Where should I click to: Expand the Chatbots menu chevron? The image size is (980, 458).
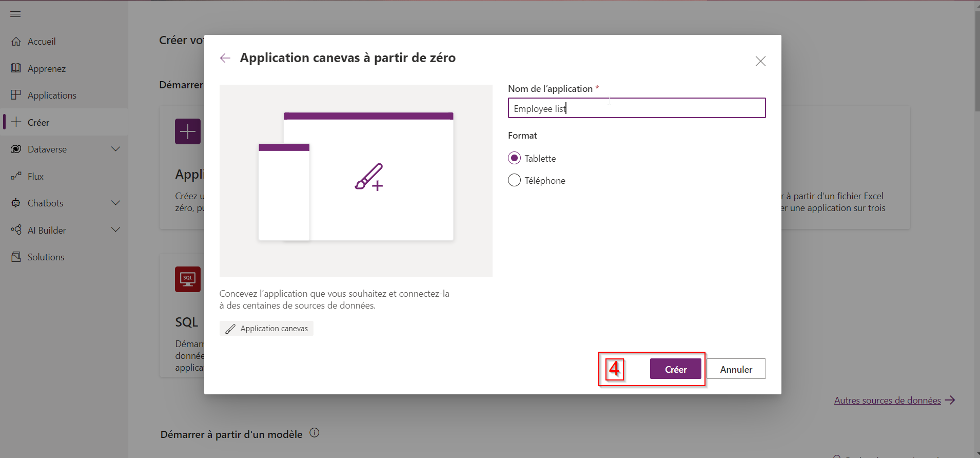point(115,203)
